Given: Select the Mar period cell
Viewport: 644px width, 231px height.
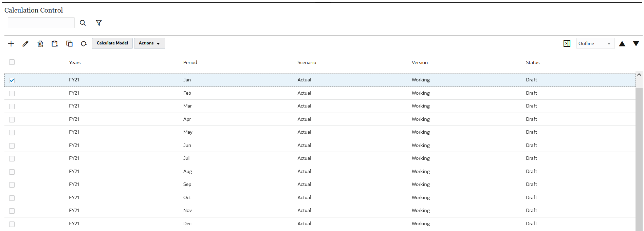Looking at the screenshot, I should [x=187, y=106].
